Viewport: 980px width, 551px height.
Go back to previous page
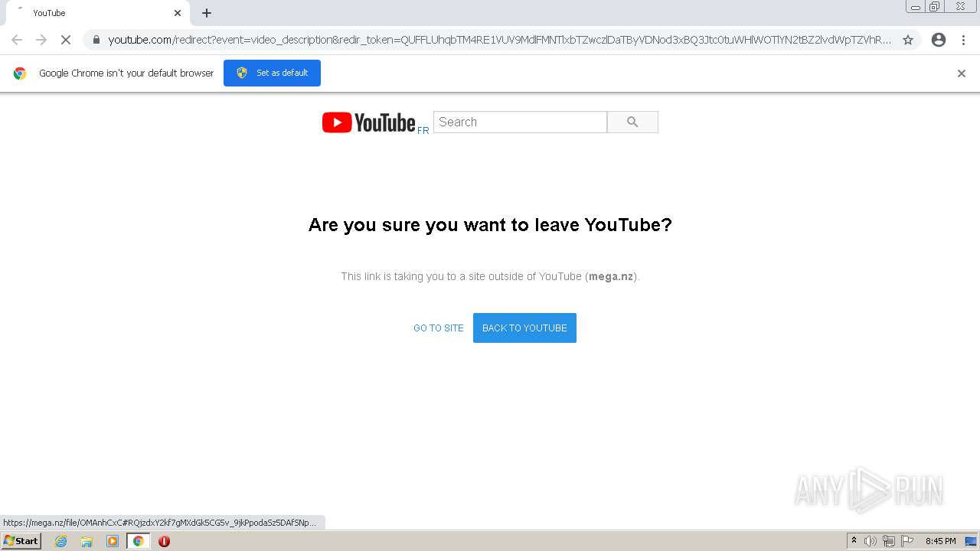click(17, 40)
